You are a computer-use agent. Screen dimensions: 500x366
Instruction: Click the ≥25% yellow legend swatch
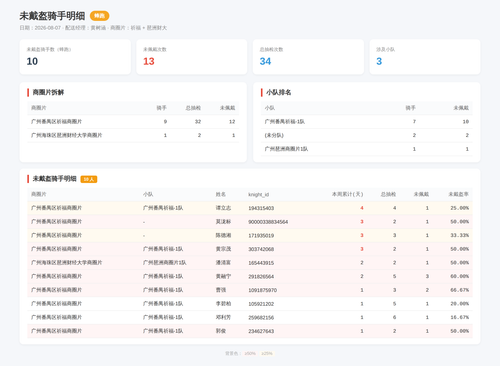point(267,353)
